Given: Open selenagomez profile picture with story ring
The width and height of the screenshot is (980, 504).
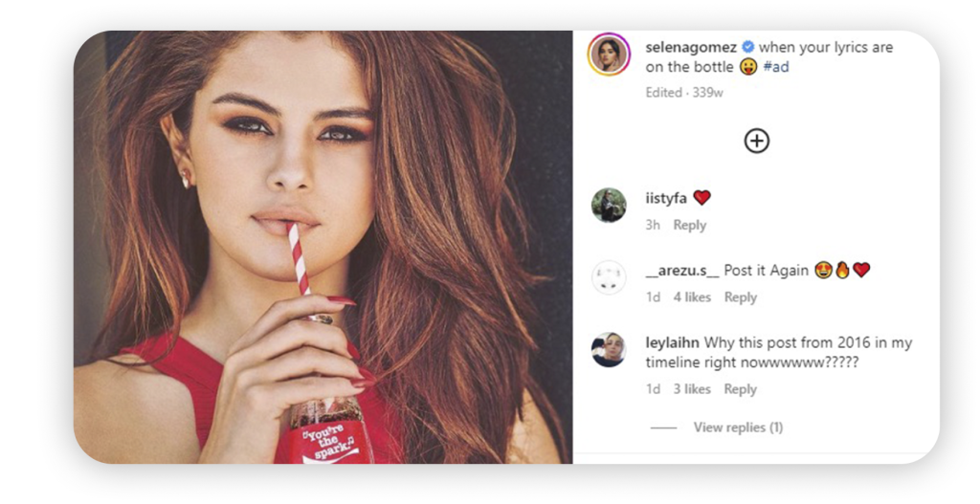Looking at the screenshot, I should [609, 55].
